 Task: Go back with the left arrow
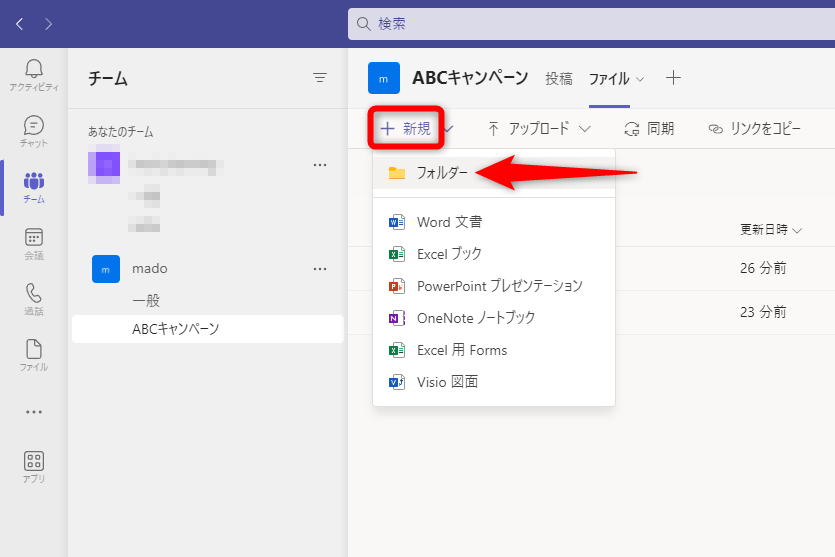click(20, 23)
